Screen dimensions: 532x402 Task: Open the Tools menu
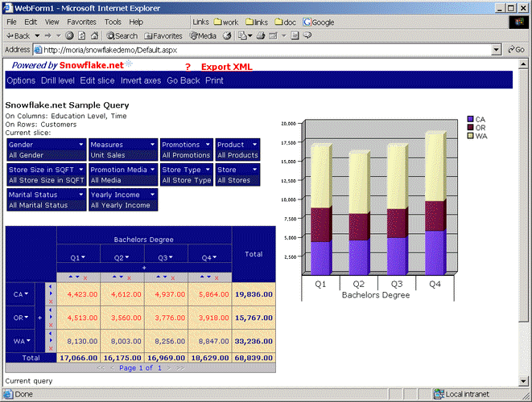(x=113, y=22)
